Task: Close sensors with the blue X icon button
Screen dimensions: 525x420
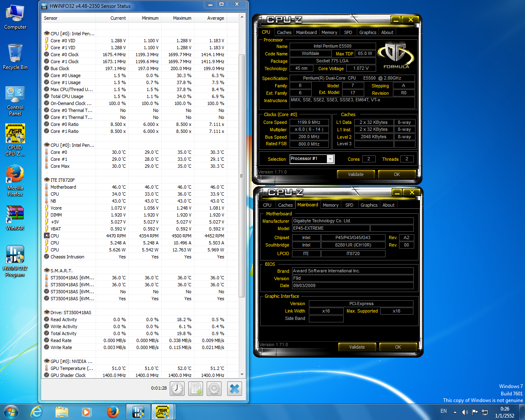Action: pos(235,388)
